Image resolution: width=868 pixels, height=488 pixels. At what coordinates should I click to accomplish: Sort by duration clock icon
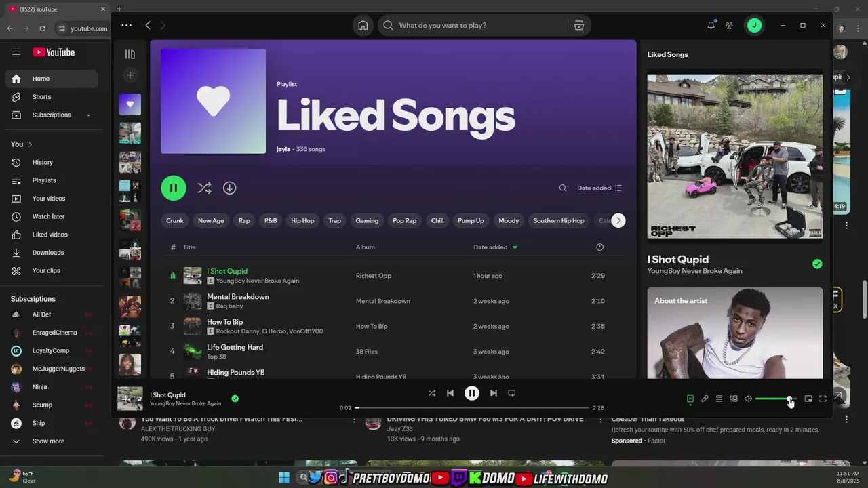pos(599,247)
